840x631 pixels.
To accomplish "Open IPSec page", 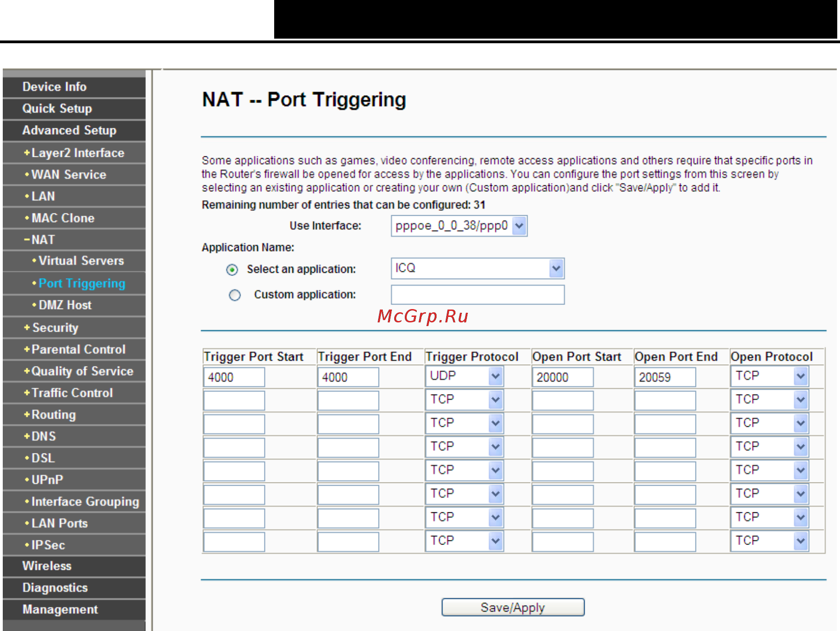I will 45,545.
